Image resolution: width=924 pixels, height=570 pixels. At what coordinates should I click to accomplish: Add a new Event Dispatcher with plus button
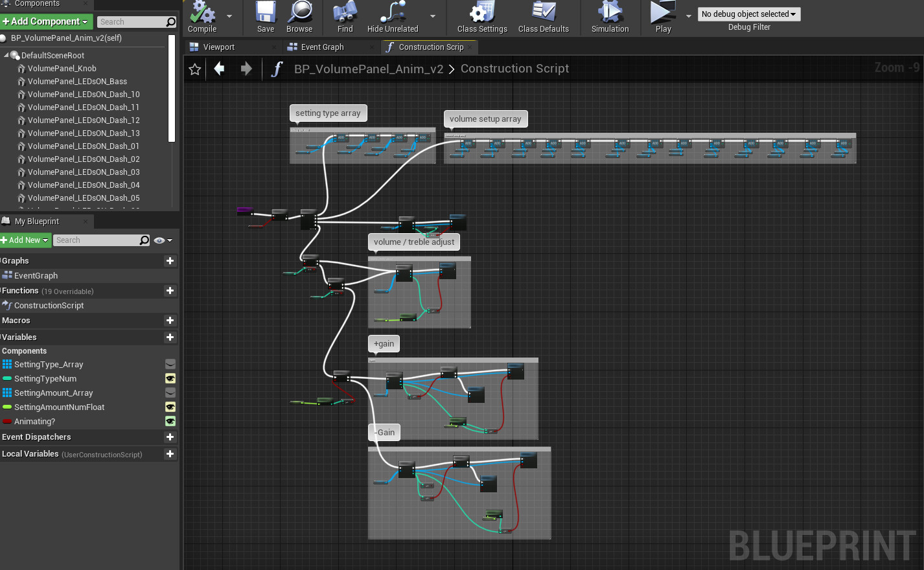pos(170,437)
